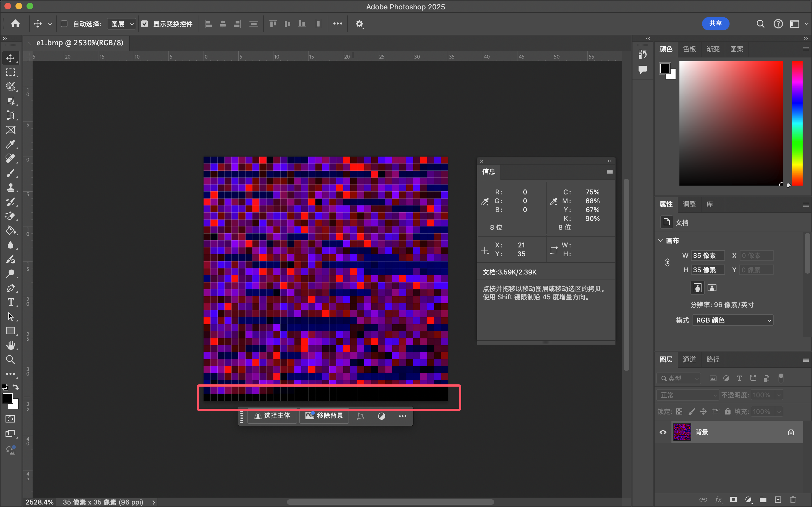Select the Hand tool

coord(10,345)
